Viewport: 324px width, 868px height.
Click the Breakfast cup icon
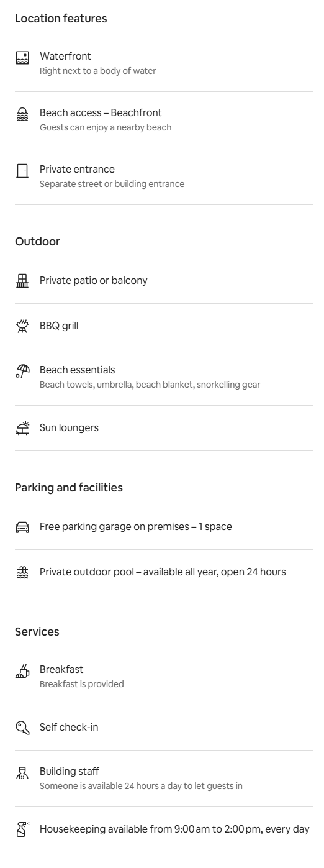[x=22, y=671]
